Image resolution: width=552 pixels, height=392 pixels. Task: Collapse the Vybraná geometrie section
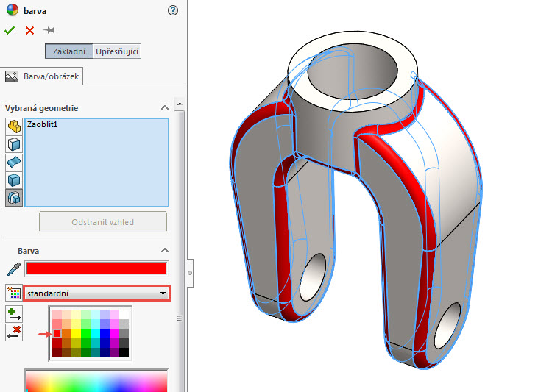[164, 107]
